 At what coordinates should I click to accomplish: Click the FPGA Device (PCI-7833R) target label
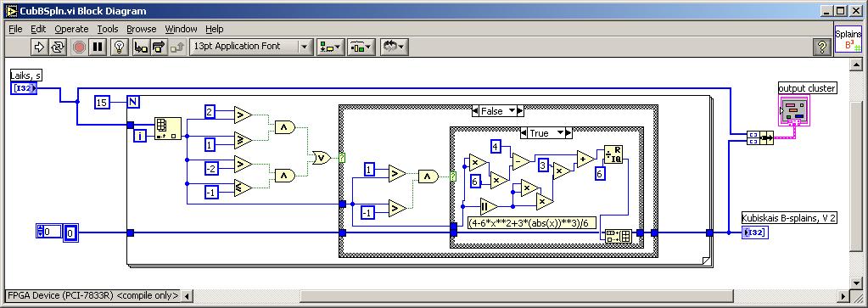point(93,296)
